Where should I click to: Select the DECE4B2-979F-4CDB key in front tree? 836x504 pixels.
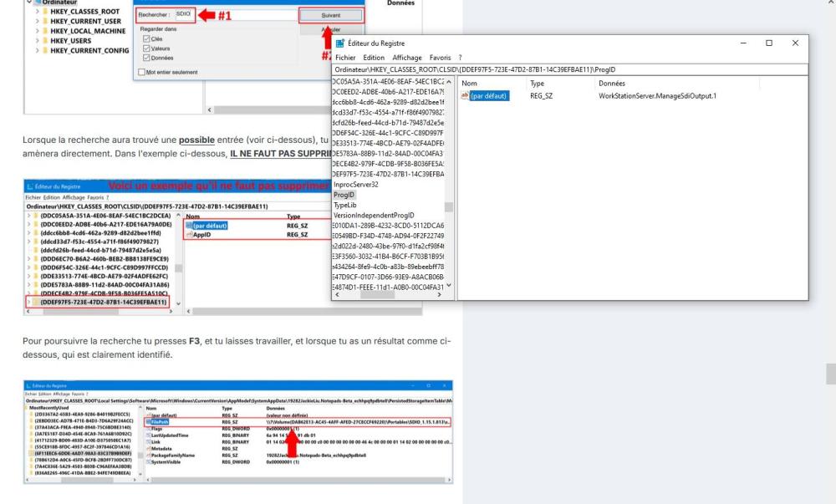click(x=388, y=164)
